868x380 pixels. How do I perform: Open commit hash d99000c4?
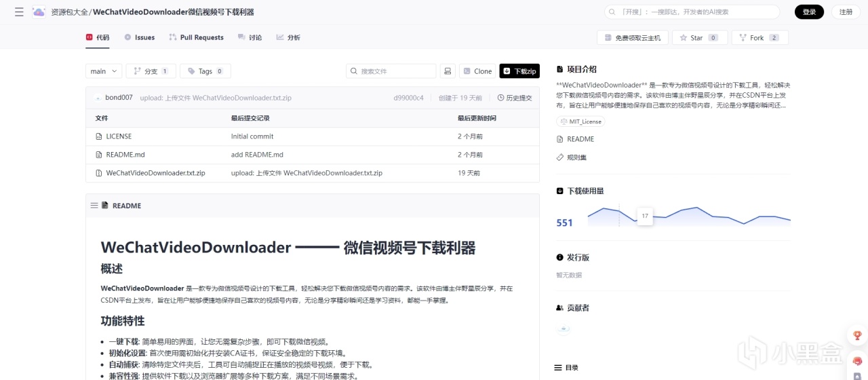408,98
